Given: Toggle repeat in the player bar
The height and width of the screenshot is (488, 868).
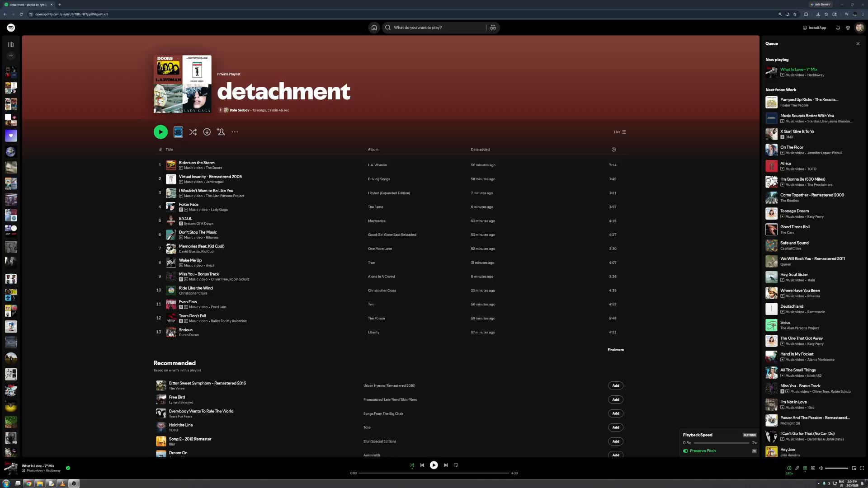Looking at the screenshot, I should click(x=456, y=465).
